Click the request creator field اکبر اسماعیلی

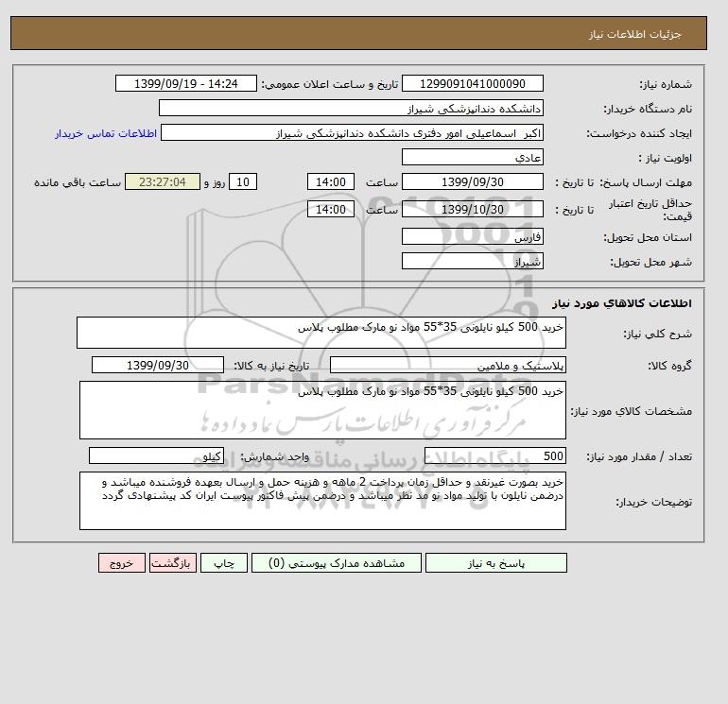[x=352, y=132]
